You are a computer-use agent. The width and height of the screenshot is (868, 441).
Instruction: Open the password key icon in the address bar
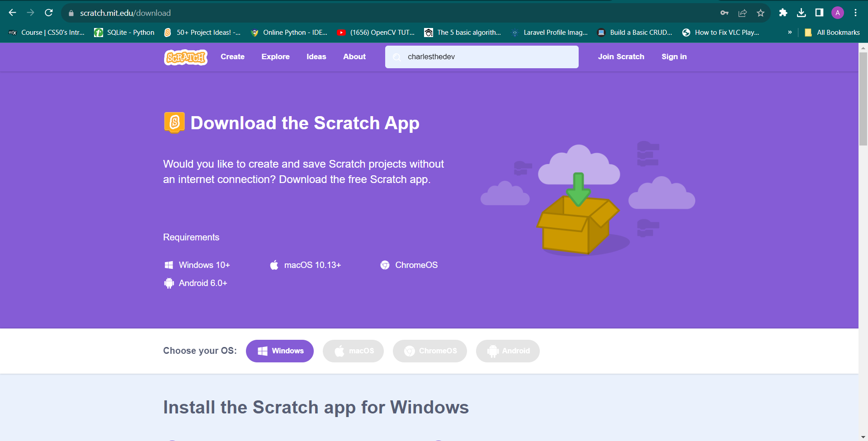(x=724, y=13)
